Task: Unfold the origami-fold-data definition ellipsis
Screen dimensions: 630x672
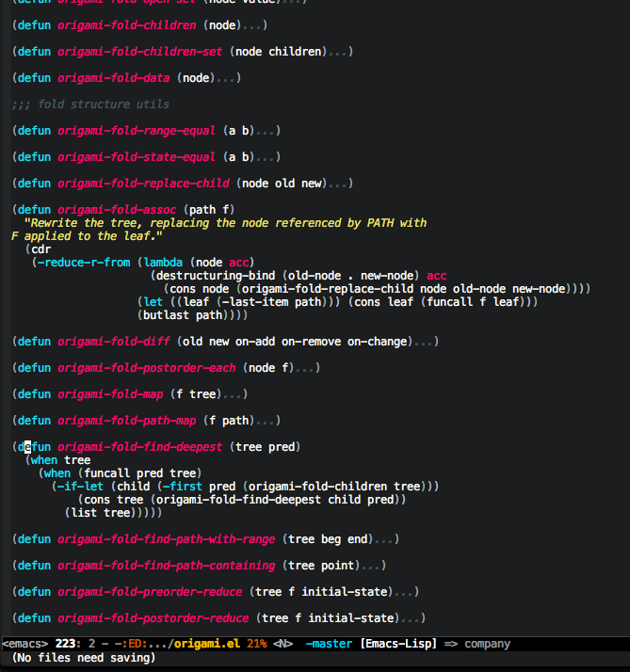Action: (226, 80)
